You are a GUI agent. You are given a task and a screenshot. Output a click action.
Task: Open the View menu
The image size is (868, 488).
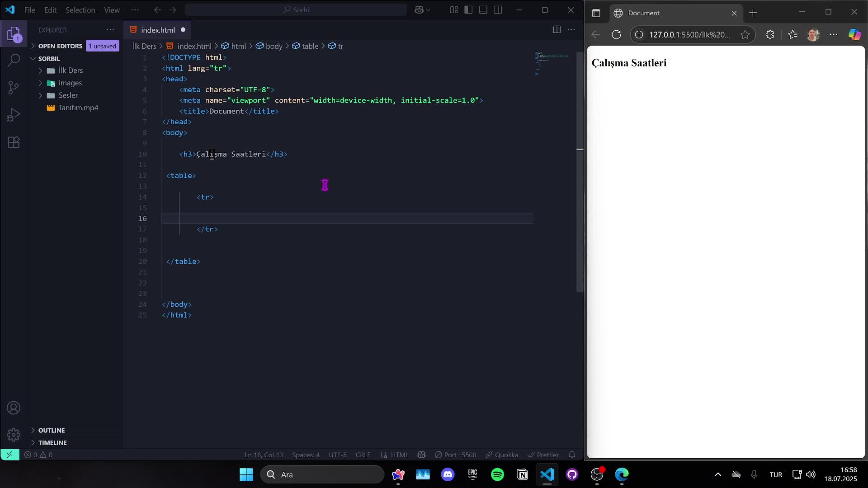[x=112, y=10]
